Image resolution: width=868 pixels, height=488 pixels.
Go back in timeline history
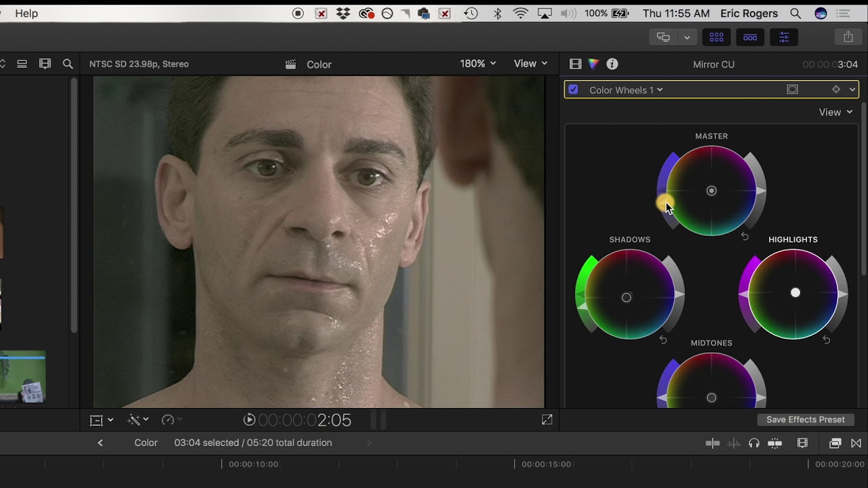(x=100, y=443)
